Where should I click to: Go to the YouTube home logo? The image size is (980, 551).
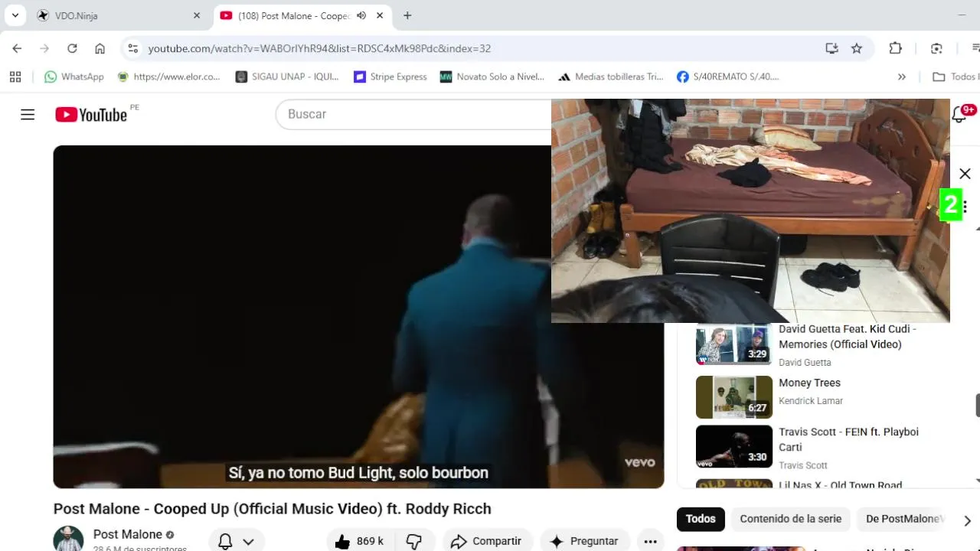pos(91,115)
